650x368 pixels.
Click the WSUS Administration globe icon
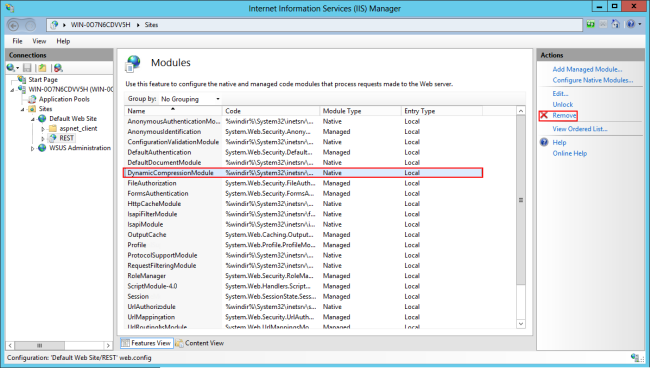tap(42, 148)
